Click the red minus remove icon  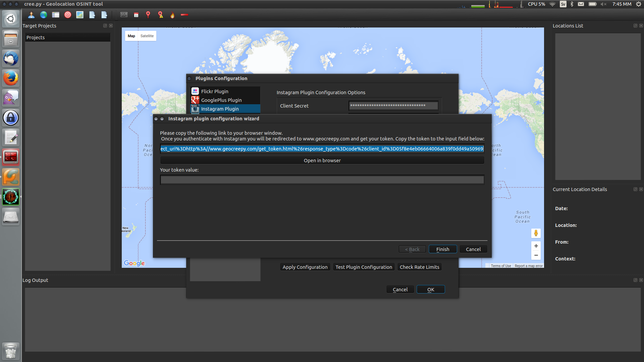click(x=184, y=15)
